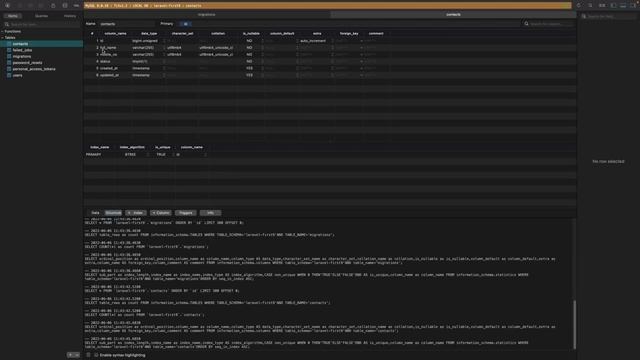640x360 pixels.
Task: Click the column search magnifier icon
Action: point(526,24)
